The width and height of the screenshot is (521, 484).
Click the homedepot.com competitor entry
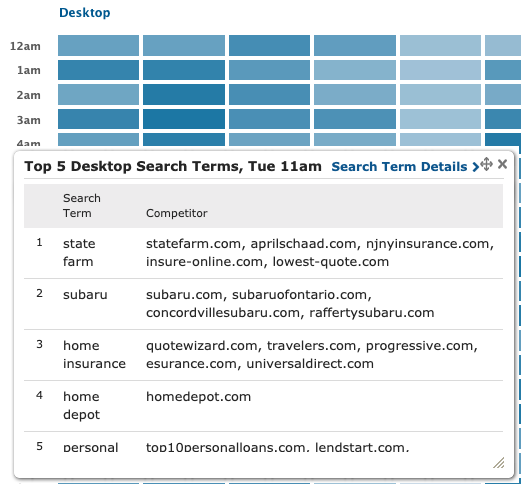click(x=198, y=397)
